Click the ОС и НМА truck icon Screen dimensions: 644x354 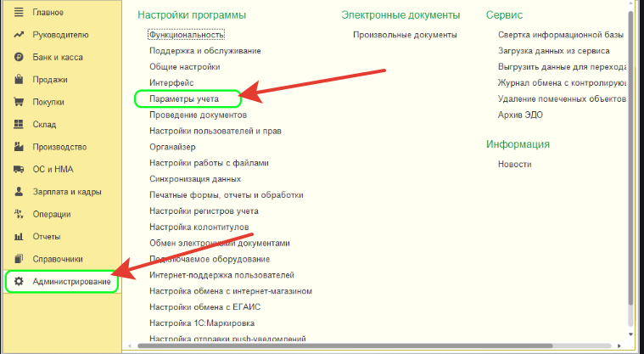[19, 169]
